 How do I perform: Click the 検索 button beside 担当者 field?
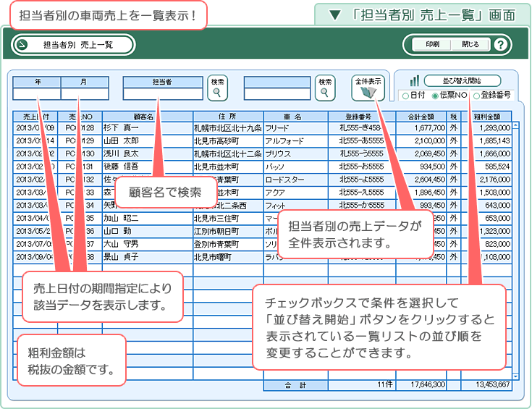point(217,88)
